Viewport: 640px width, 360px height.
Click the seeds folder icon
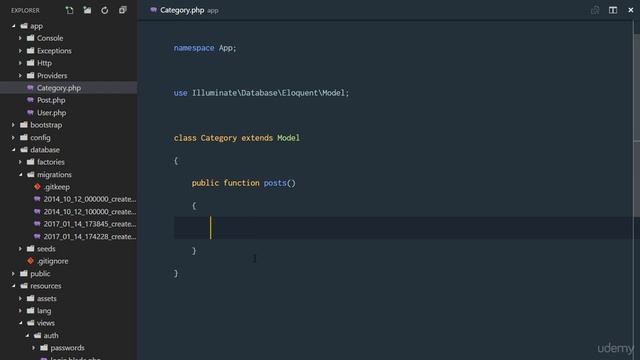point(31,249)
